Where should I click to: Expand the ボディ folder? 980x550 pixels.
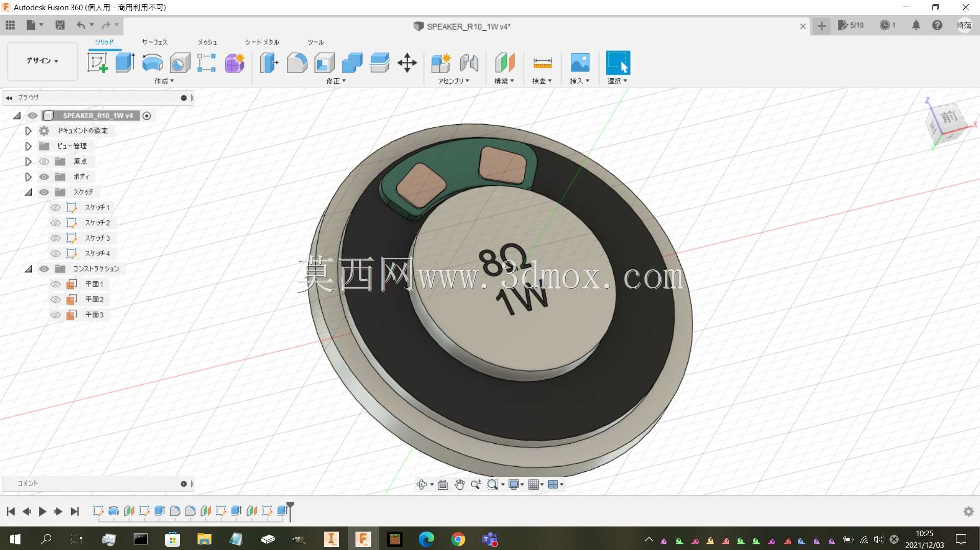click(x=28, y=177)
